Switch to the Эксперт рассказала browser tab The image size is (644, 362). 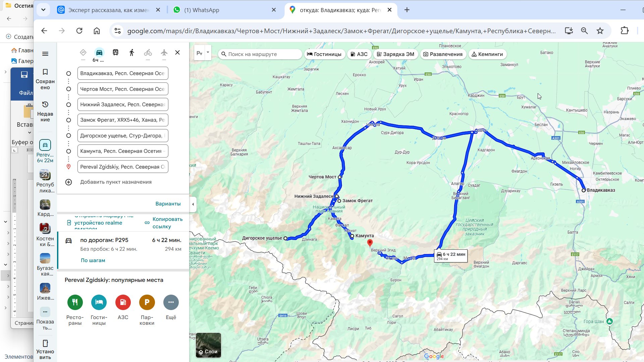pos(109,10)
